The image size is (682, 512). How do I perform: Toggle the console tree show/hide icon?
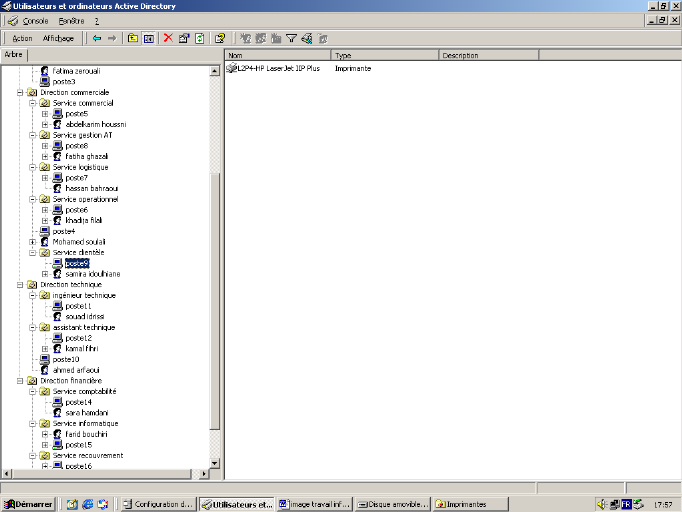(148, 38)
